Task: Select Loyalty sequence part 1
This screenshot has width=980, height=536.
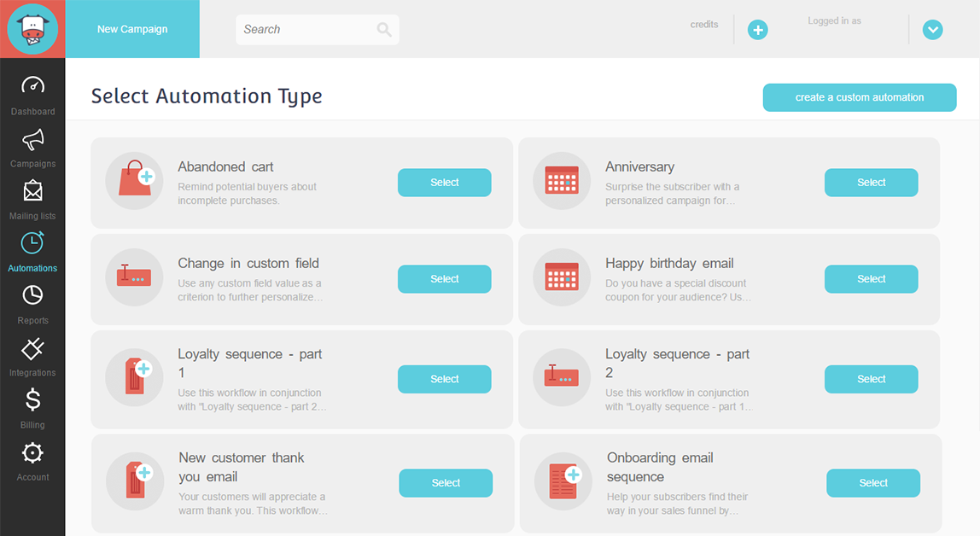Action: pos(445,379)
